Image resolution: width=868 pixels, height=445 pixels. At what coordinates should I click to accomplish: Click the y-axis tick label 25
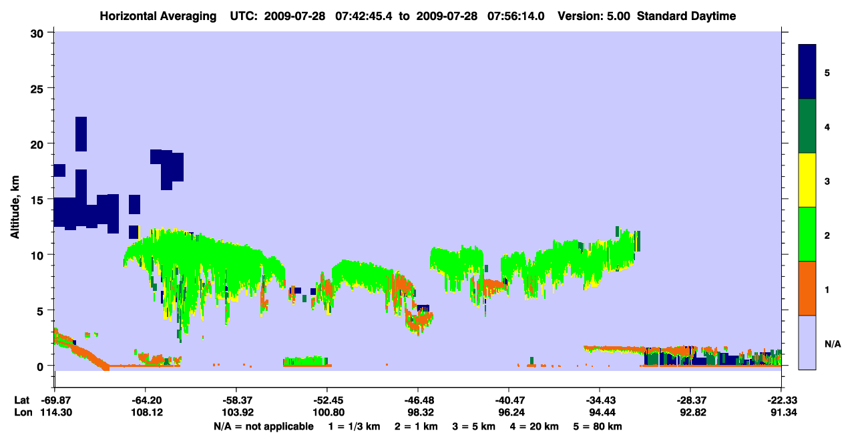coord(39,88)
